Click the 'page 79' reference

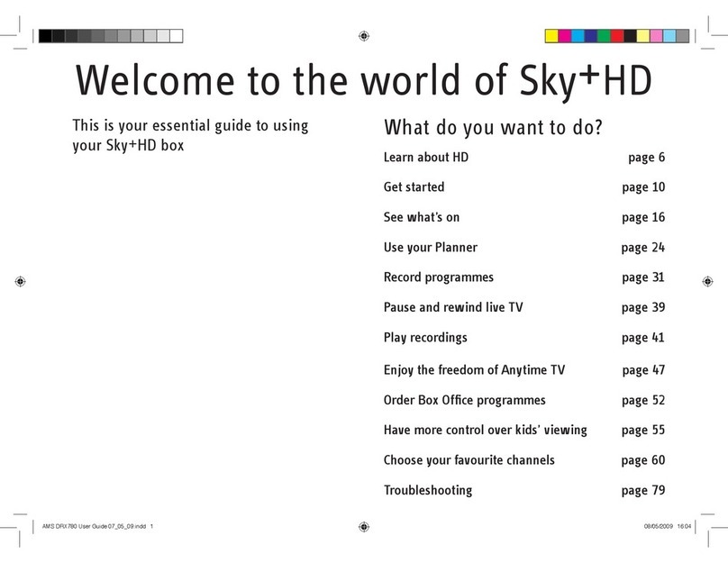click(643, 491)
